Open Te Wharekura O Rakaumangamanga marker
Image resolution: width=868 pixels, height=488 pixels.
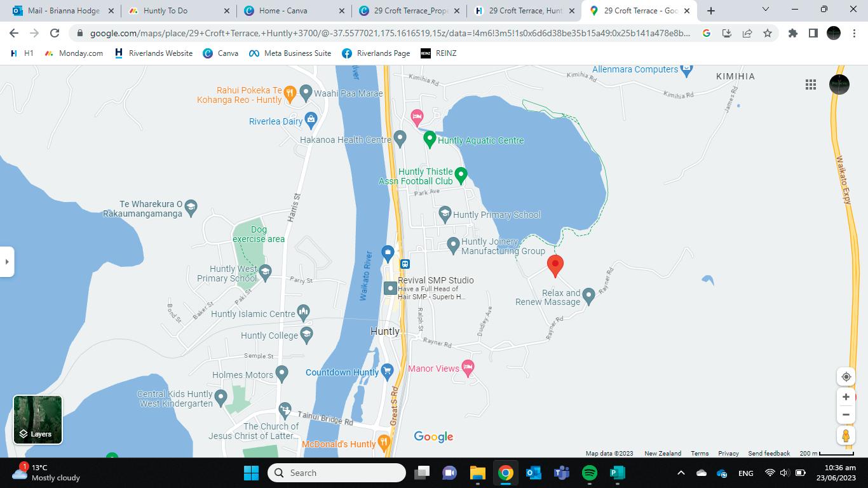click(191, 207)
